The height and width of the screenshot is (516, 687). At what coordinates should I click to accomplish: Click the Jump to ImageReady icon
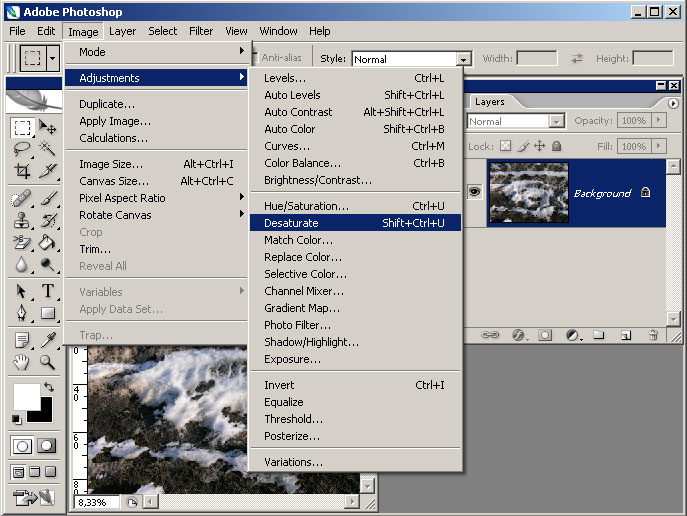(34, 498)
